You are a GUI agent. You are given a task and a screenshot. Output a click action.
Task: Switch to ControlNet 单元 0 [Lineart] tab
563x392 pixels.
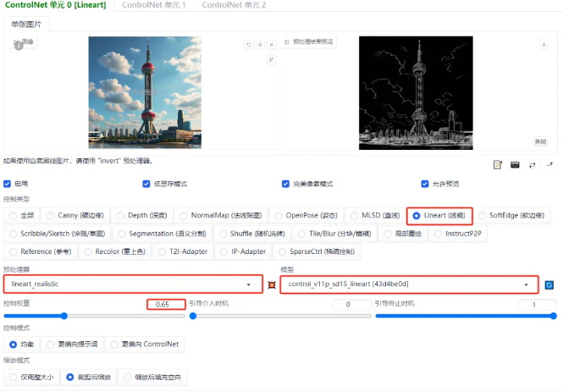[x=55, y=5]
